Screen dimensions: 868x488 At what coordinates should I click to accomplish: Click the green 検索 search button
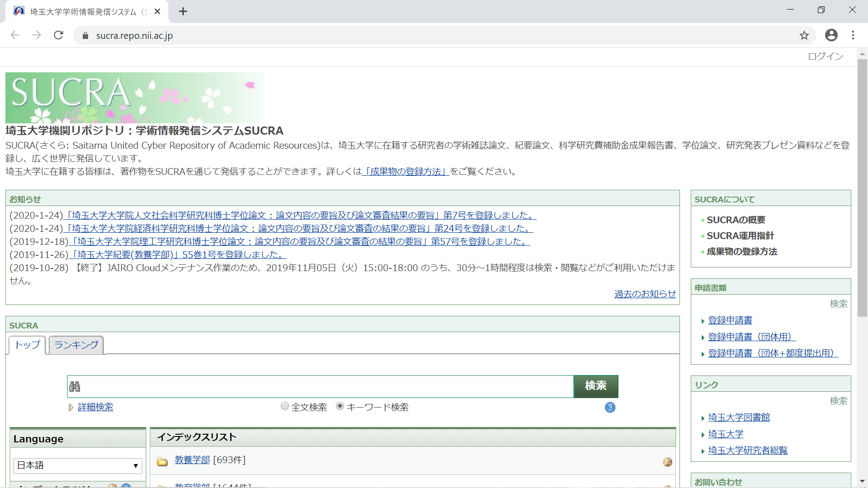click(x=596, y=386)
